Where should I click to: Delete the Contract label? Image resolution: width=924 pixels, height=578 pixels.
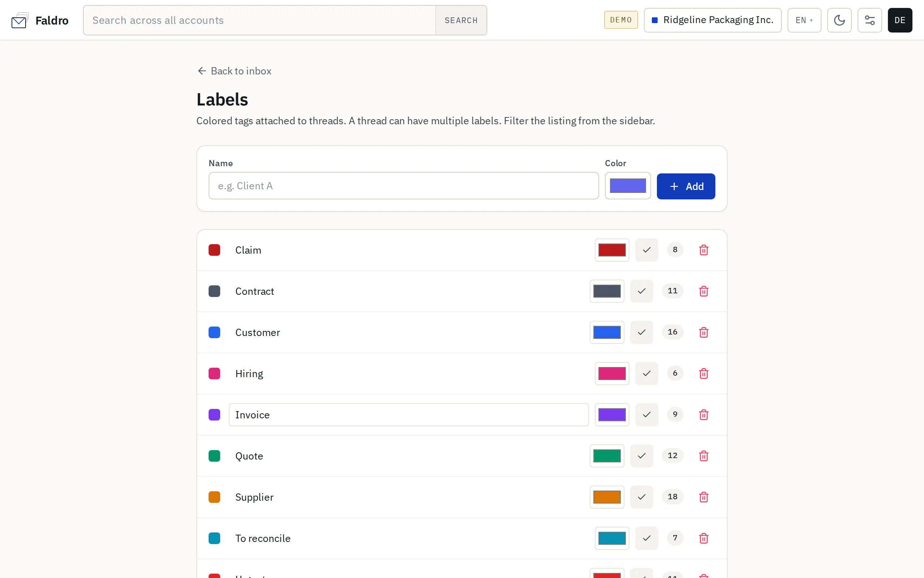pyautogui.click(x=703, y=291)
